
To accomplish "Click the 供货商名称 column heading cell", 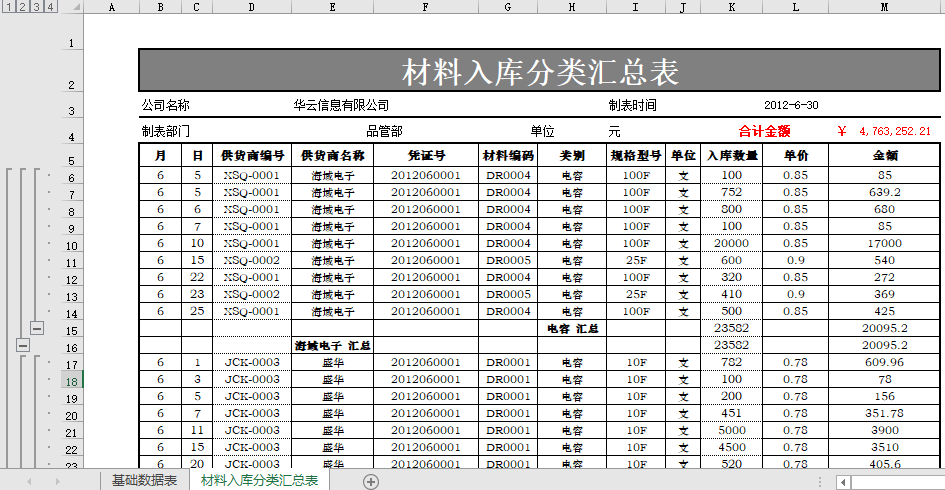I will [x=331, y=156].
